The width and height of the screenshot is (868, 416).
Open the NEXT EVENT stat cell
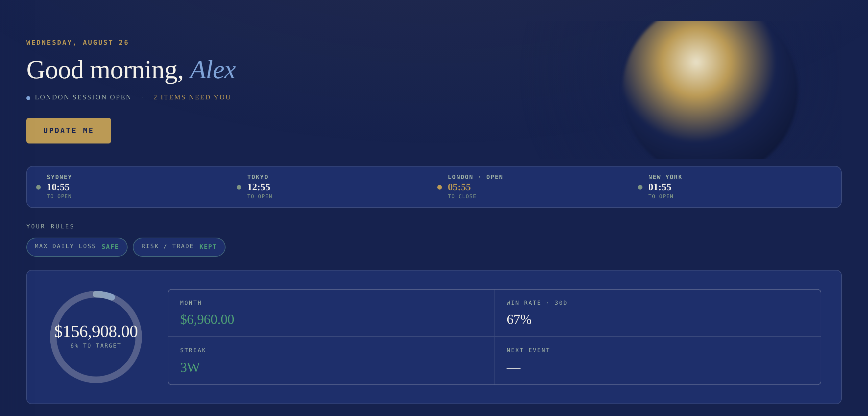(658, 361)
